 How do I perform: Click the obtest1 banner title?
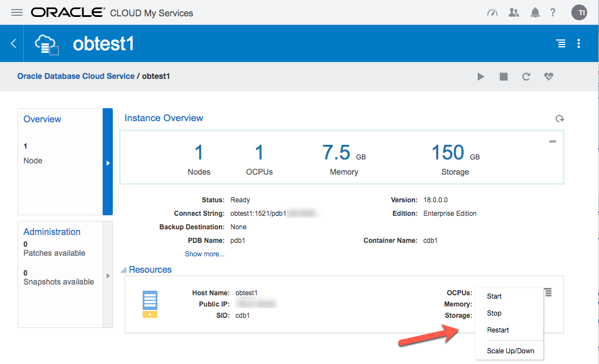[104, 44]
